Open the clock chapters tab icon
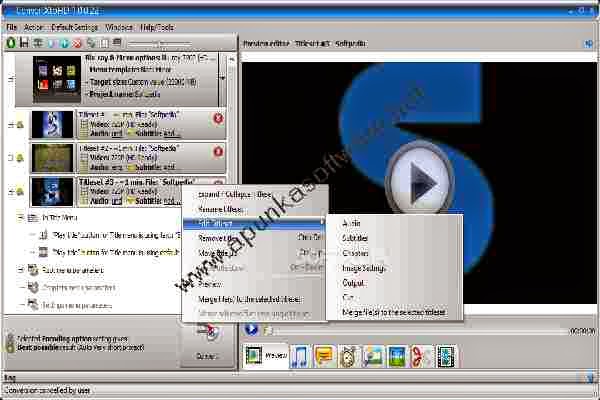The image size is (600, 400). point(347,356)
